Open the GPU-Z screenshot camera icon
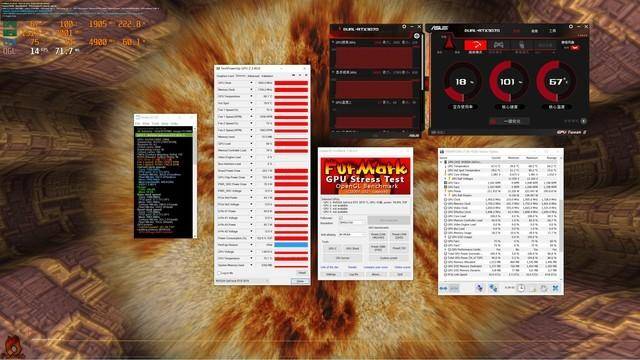 [x=293, y=76]
